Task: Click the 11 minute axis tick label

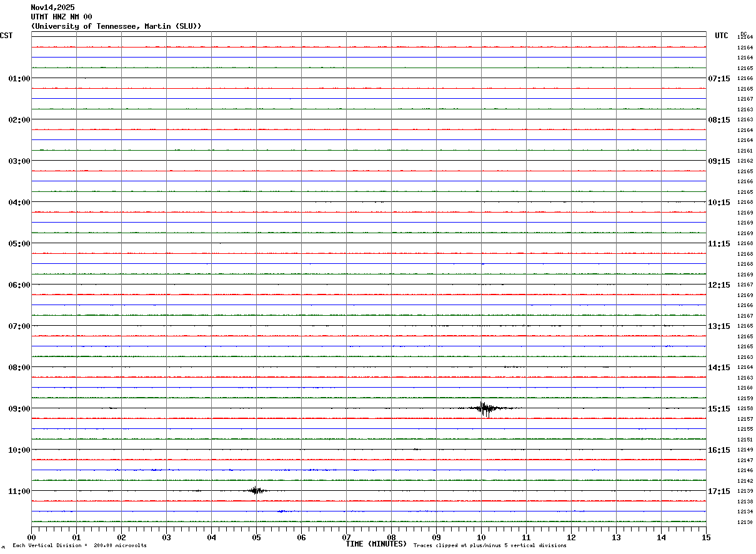Action: pos(527,537)
